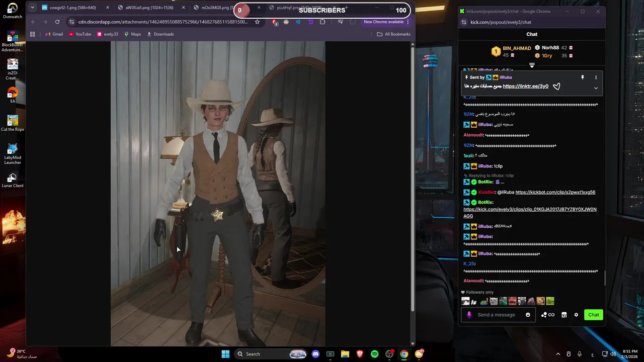
Task: Click BIN_AHMAD top gifter name
Action: pos(517,48)
